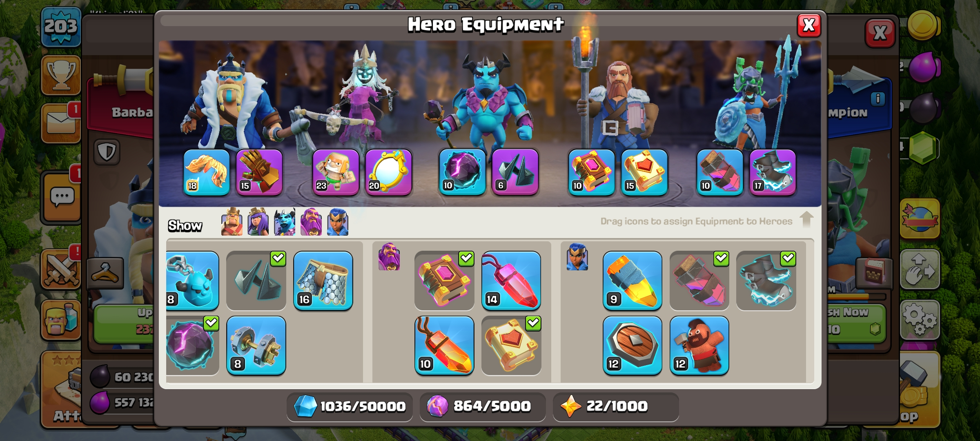Select the Royal Gem level 14
The width and height of the screenshot is (980, 441).
(511, 281)
